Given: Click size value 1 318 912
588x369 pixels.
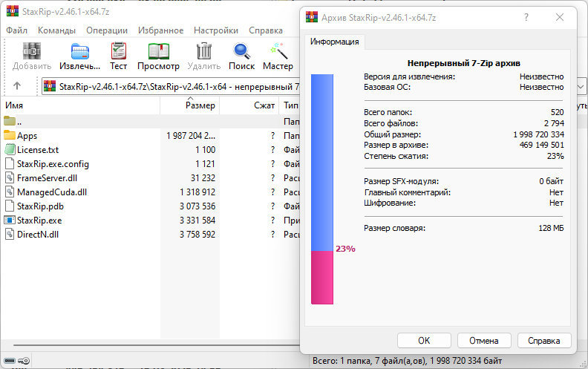Looking at the screenshot, I should 197,192.
